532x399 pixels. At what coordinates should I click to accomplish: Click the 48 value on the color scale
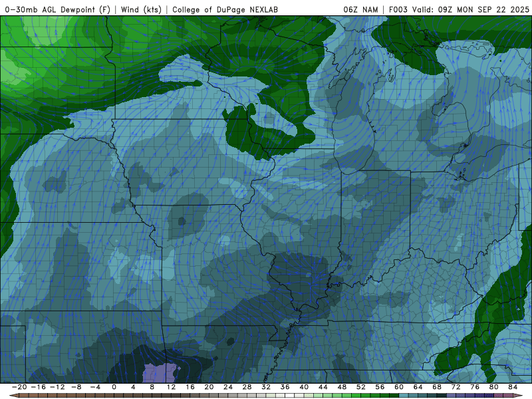tap(342, 387)
